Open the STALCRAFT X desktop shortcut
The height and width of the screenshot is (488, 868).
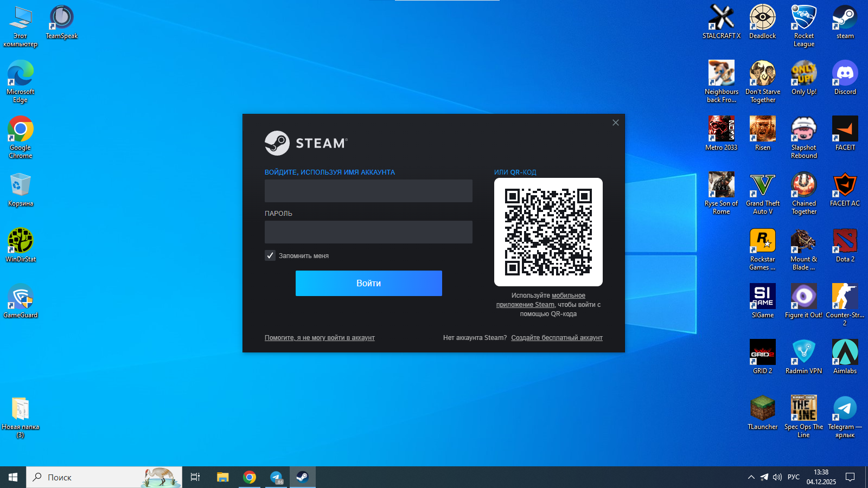pyautogui.click(x=722, y=22)
